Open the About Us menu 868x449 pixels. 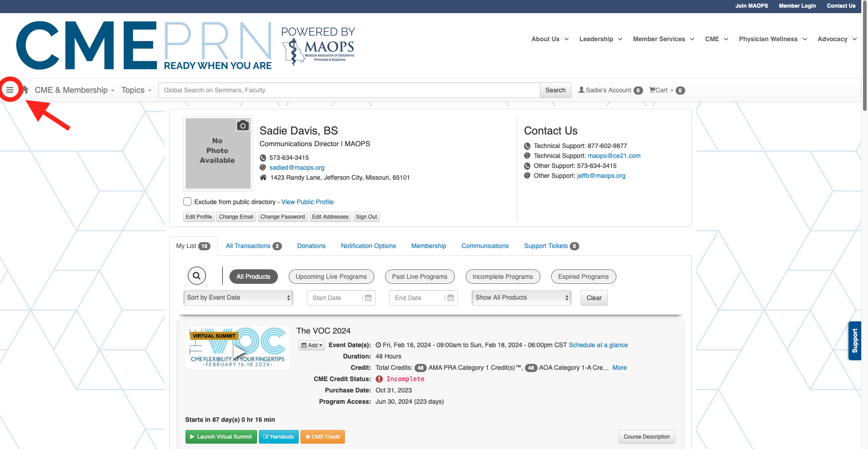[x=550, y=39]
